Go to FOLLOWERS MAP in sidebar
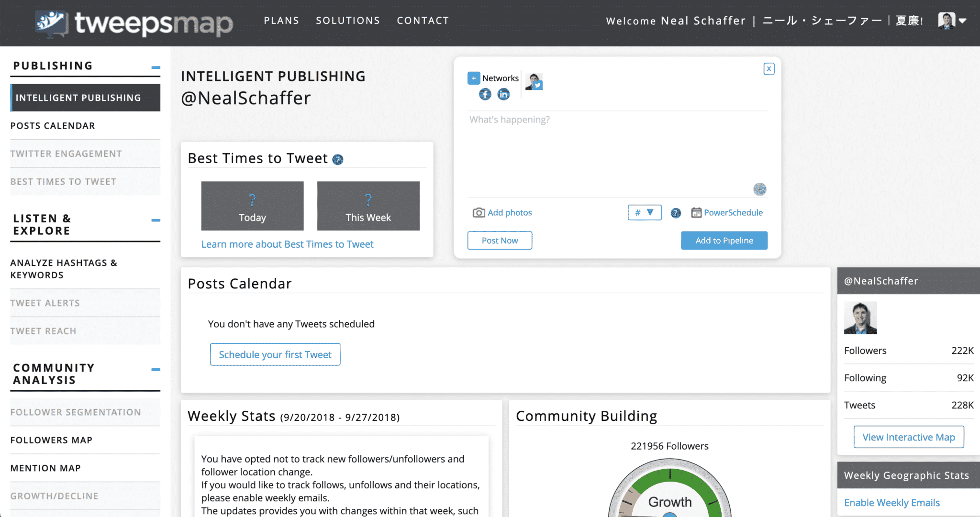This screenshot has height=517, width=980. [51, 440]
